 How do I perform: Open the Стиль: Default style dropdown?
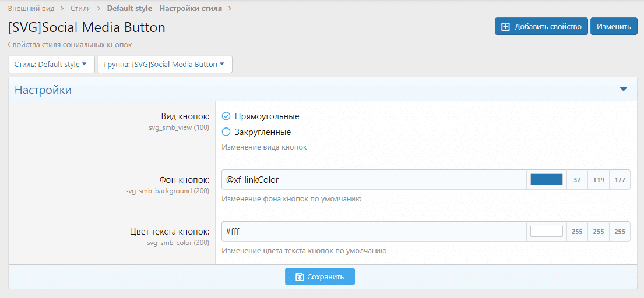(51, 65)
